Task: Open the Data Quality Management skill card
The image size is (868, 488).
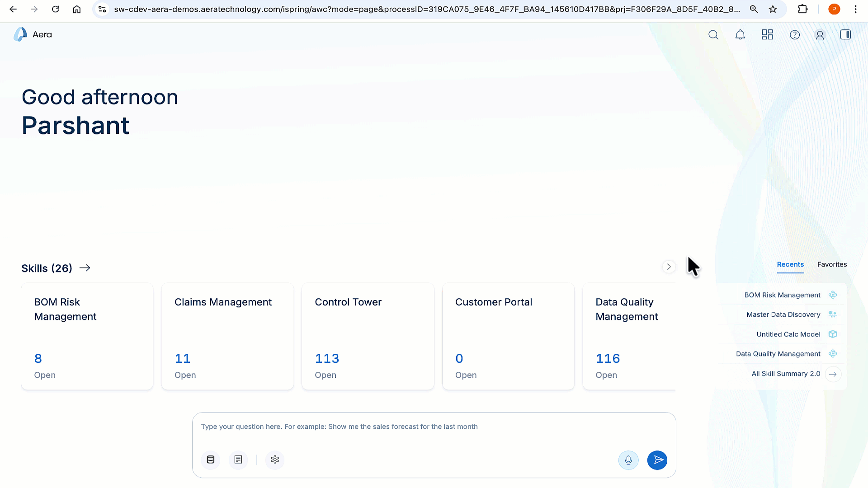Action: [629, 336]
